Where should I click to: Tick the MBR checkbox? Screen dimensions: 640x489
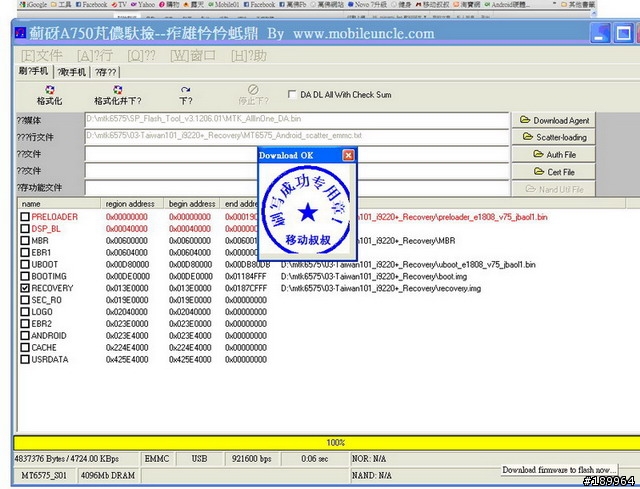pos(25,240)
